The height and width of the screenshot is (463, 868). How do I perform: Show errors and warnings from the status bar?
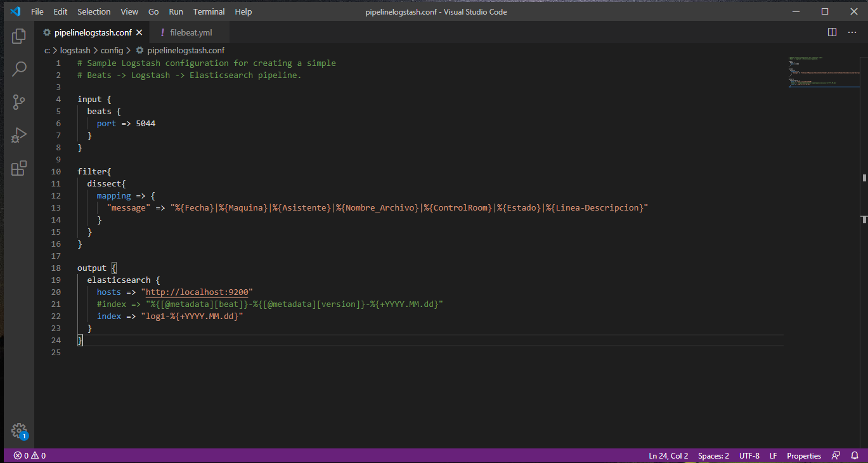click(30, 455)
